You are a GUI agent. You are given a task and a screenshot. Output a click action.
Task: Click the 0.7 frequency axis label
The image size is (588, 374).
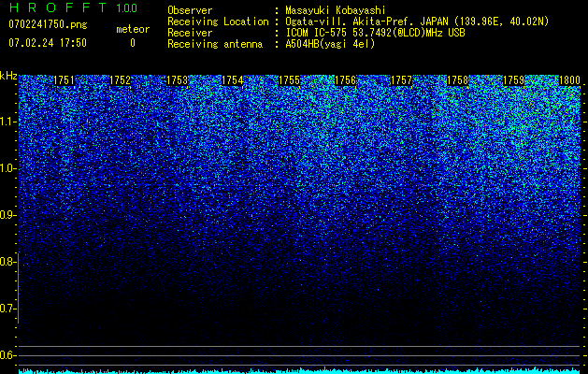[7, 309]
